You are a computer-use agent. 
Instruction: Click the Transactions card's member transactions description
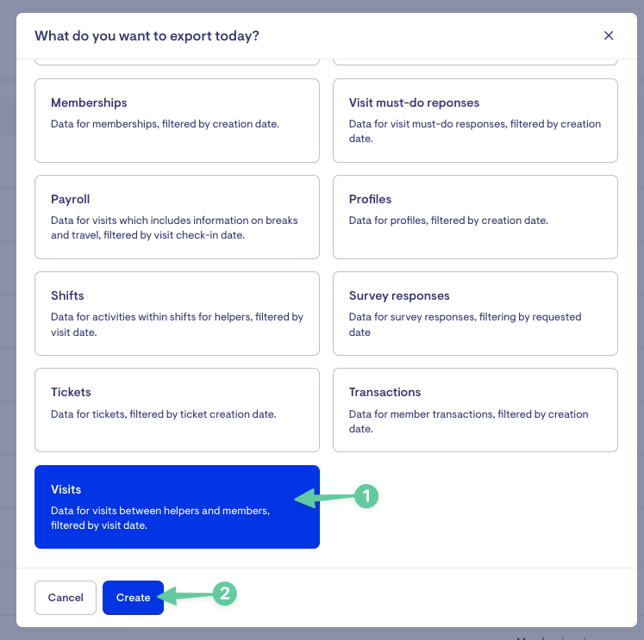click(469, 421)
